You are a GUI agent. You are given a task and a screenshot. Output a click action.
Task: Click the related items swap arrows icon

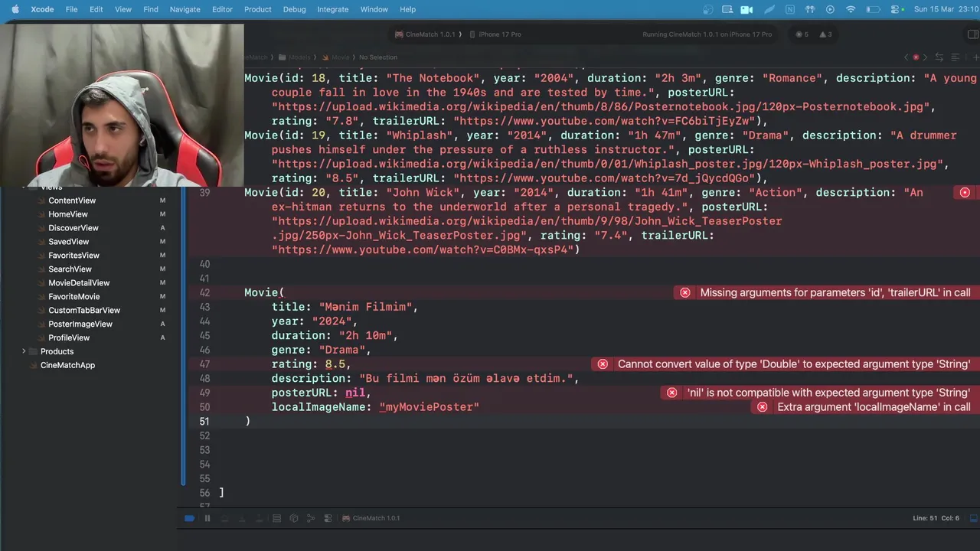941,57
